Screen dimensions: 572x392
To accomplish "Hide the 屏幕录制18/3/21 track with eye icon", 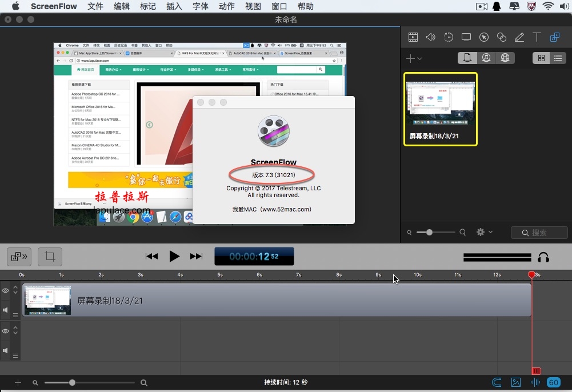I will [x=6, y=291].
